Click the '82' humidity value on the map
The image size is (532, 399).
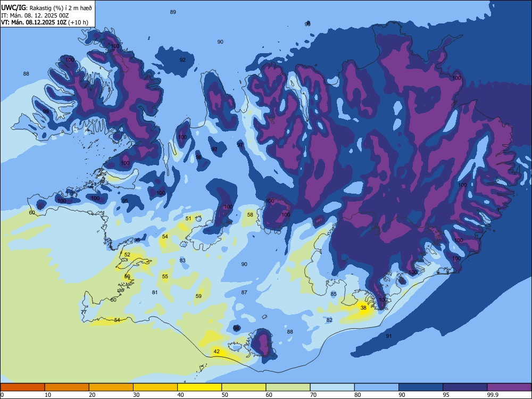pos(329,320)
